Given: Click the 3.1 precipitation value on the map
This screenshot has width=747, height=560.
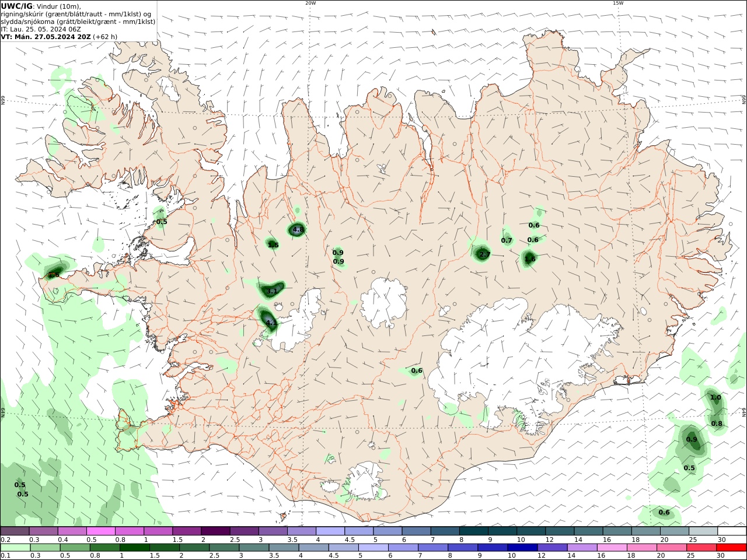Looking at the screenshot, I should tap(272, 290).
